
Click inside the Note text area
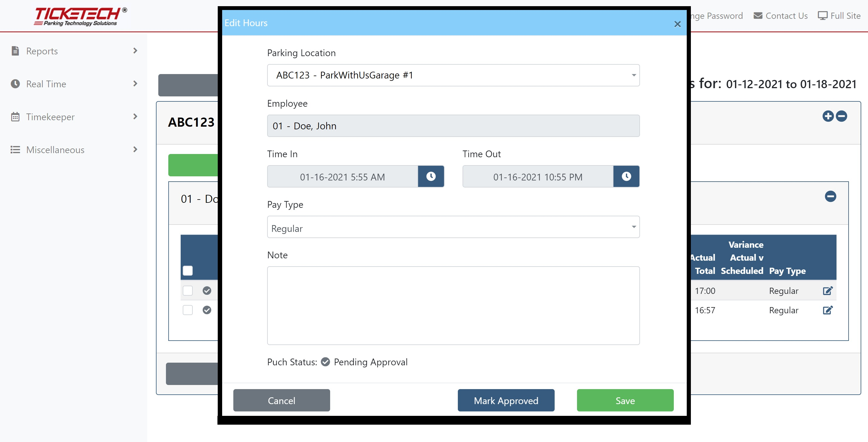(453, 306)
